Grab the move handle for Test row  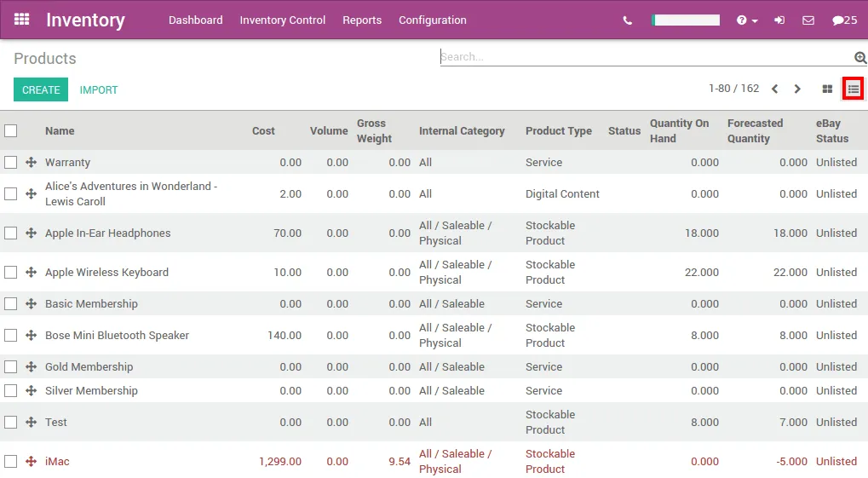point(31,423)
